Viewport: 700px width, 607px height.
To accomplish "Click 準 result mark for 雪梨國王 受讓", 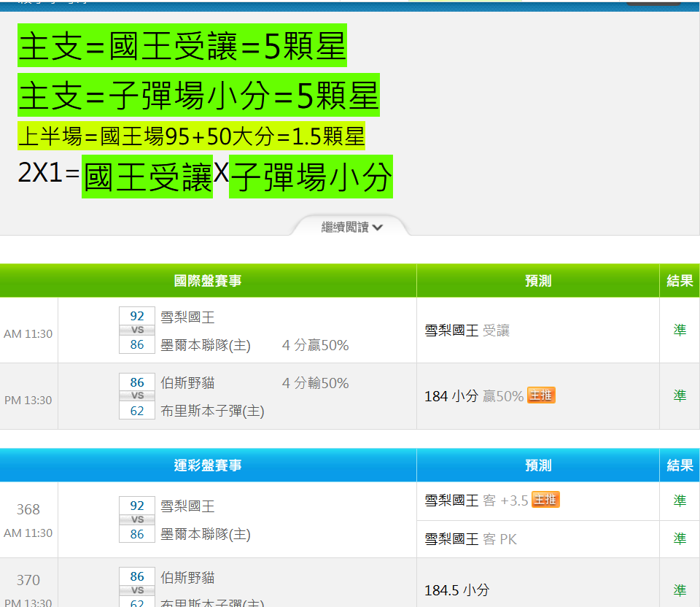I will pyautogui.click(x=680, y=330).
